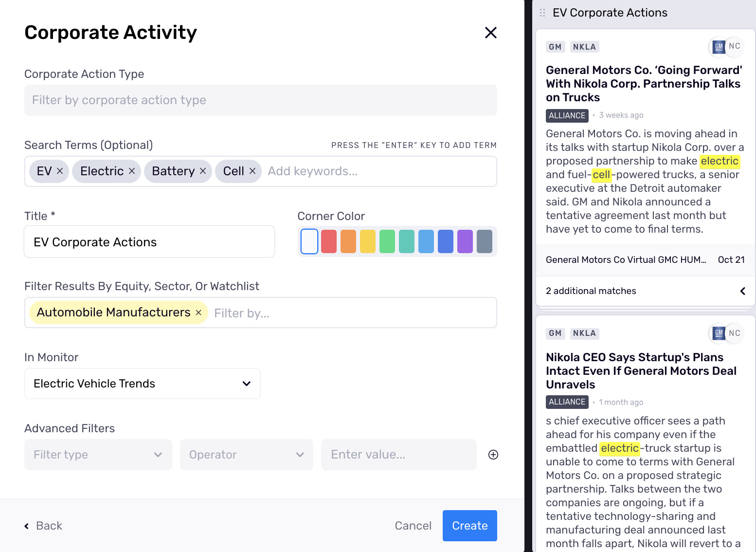Add another advanced filter with plus icon
The width and height of the screenshot is (756, 552).
(x=493, y=455)
